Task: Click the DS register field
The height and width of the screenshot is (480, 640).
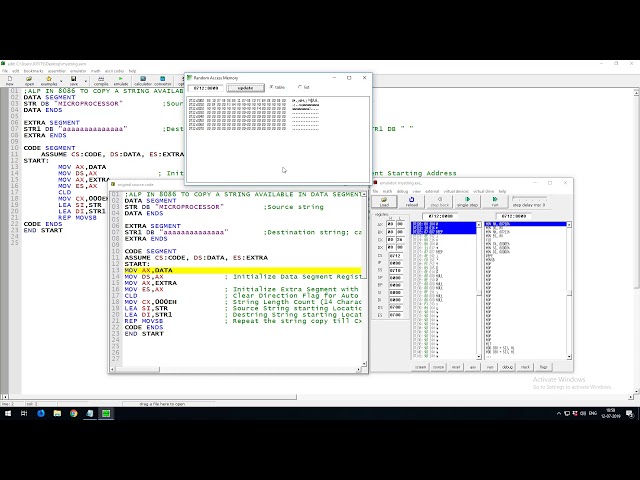Action: (395, 307)
